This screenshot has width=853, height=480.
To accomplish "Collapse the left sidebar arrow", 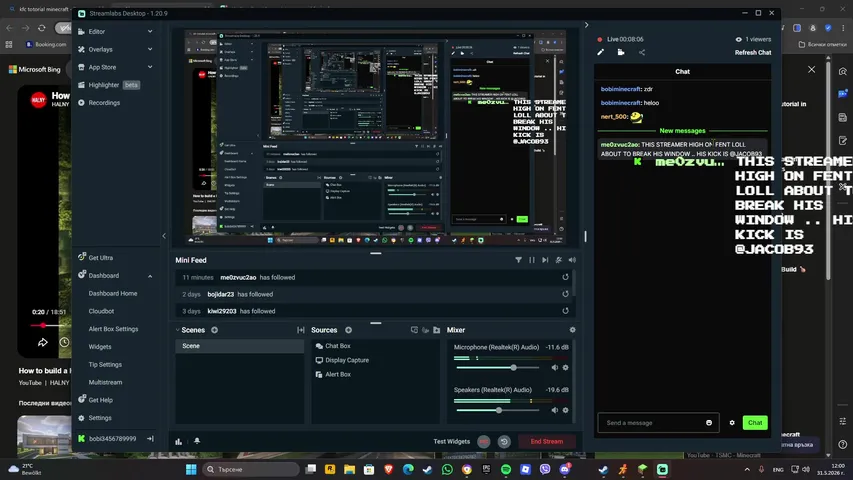I will 164,236.
